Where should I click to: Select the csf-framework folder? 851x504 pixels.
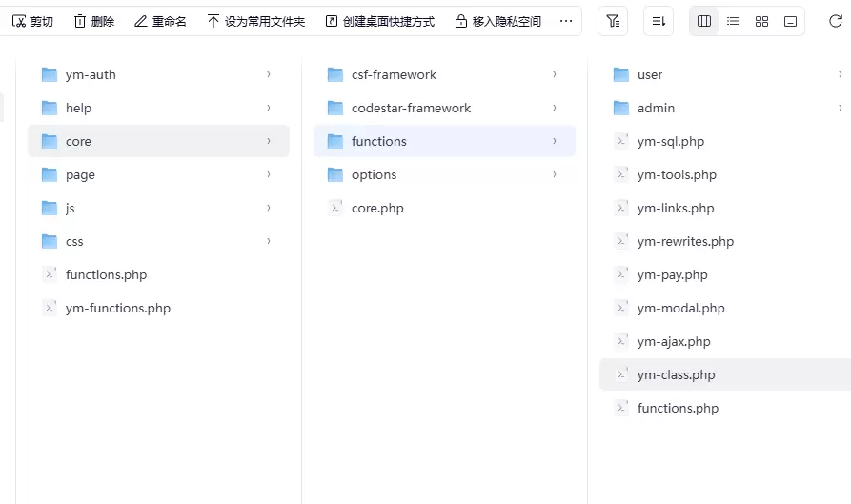(444, 74)
